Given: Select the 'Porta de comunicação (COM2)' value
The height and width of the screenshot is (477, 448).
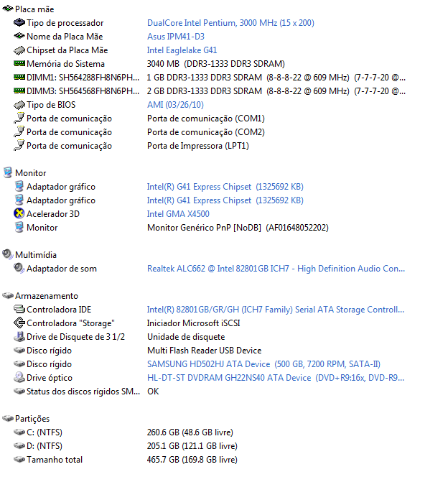Looking at the screenshot, I should coord(206,132).
